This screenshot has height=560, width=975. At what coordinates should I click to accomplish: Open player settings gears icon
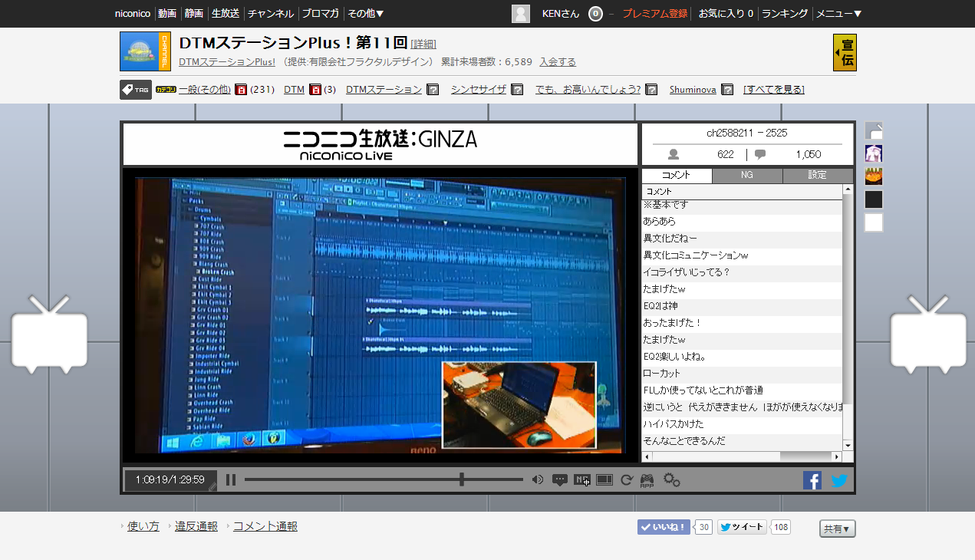tap(672, 480)
